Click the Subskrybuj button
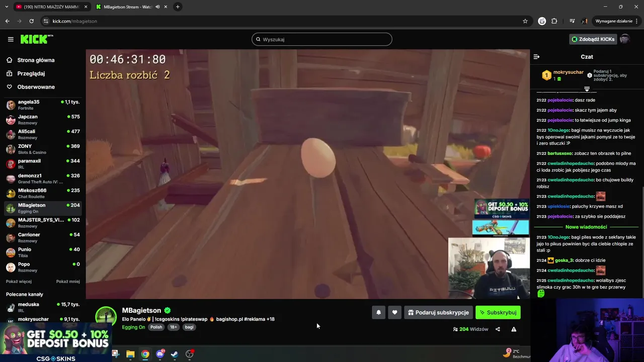Image resolution: width=644 pixels, height=362 pixels. pyautogui.click(x=498, y=312)
